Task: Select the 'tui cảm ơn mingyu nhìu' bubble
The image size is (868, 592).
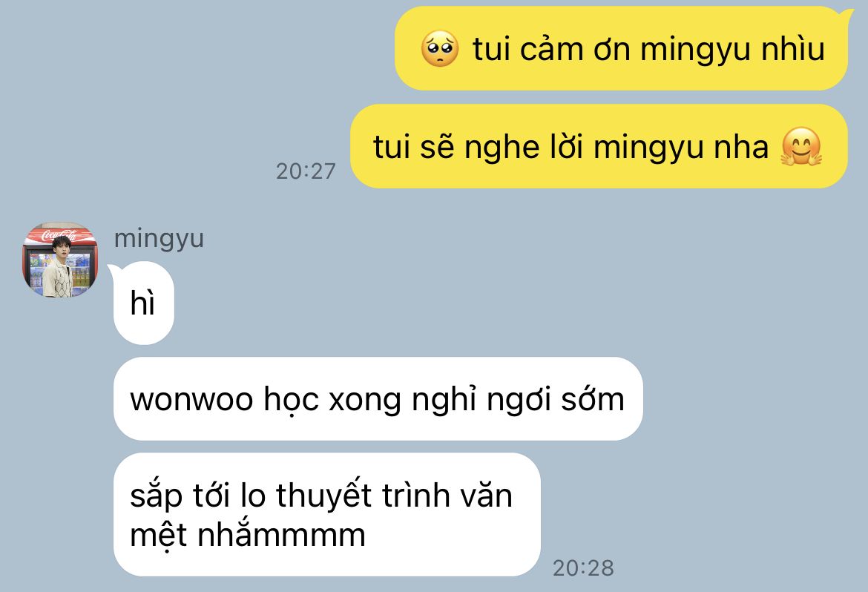Action: coord(621,48)
